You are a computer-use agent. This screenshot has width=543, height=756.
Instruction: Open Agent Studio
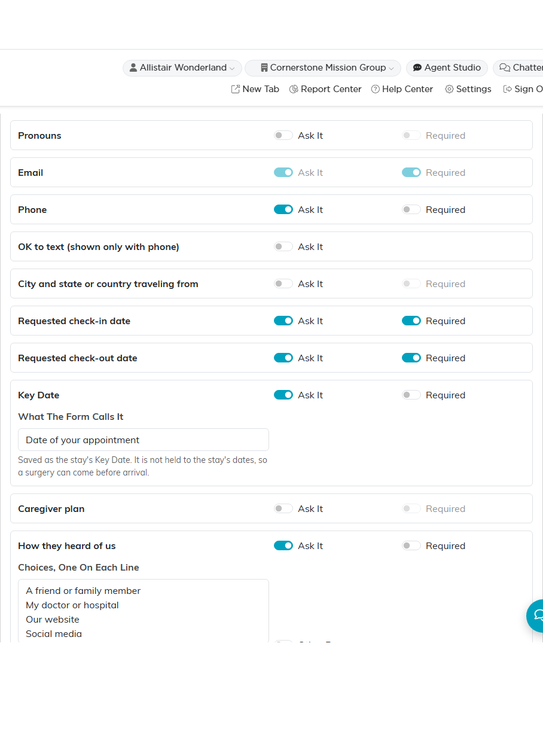click(447, 68)
